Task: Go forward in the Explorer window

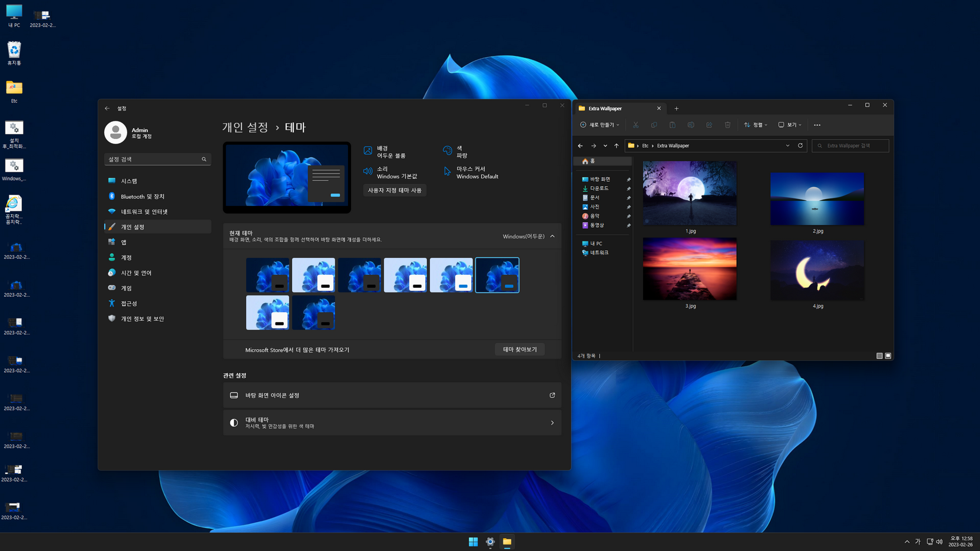Action: (x=593, y=145)
